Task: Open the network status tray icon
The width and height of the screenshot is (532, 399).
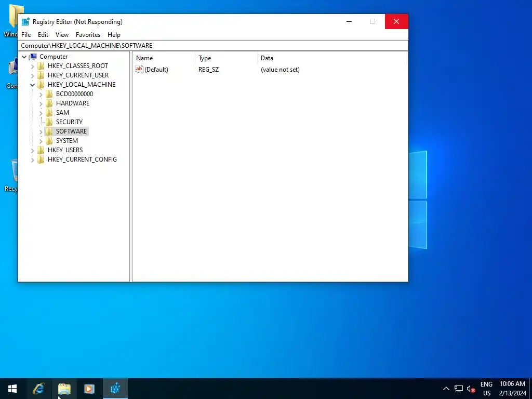Action: (x=459, y=389)
